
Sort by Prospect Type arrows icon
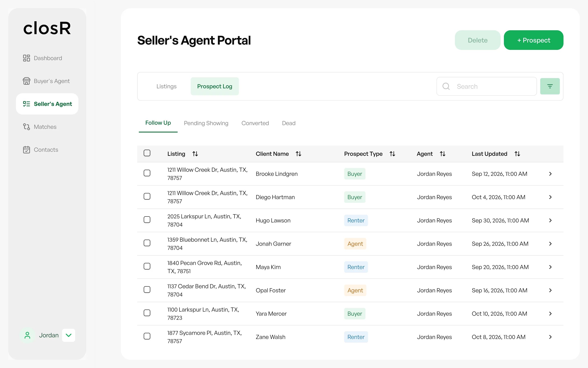392,154
